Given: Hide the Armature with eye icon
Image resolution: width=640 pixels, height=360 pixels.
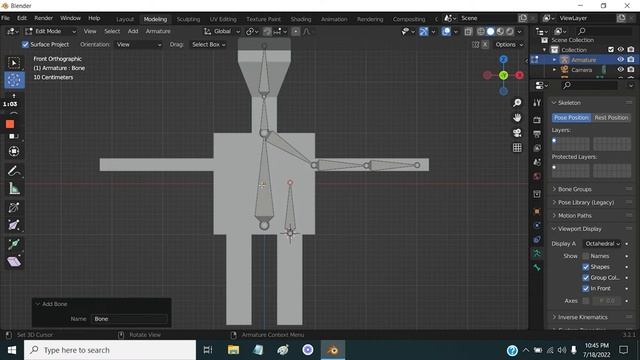Looking at the screenshot, I should (x=620, y=60).
